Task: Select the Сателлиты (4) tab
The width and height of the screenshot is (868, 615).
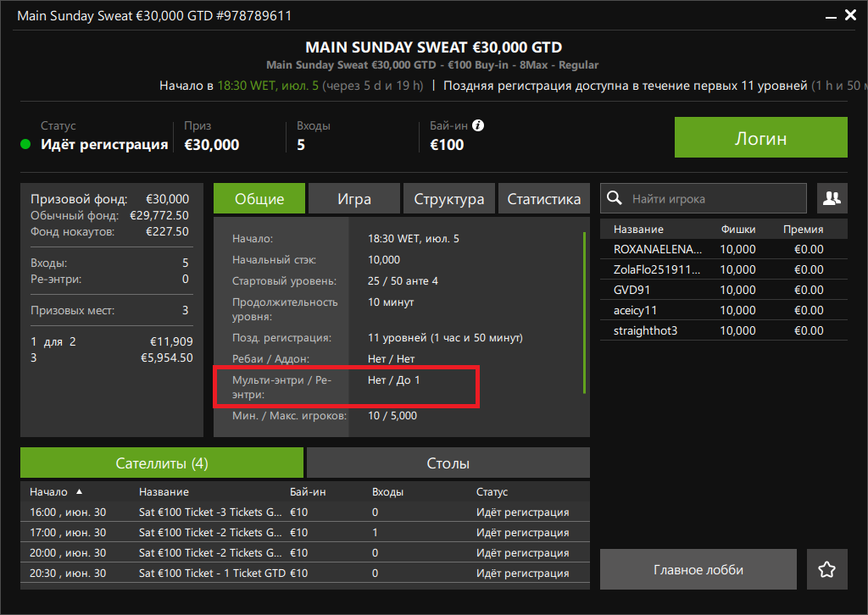Action: click(x=162, y=463)
